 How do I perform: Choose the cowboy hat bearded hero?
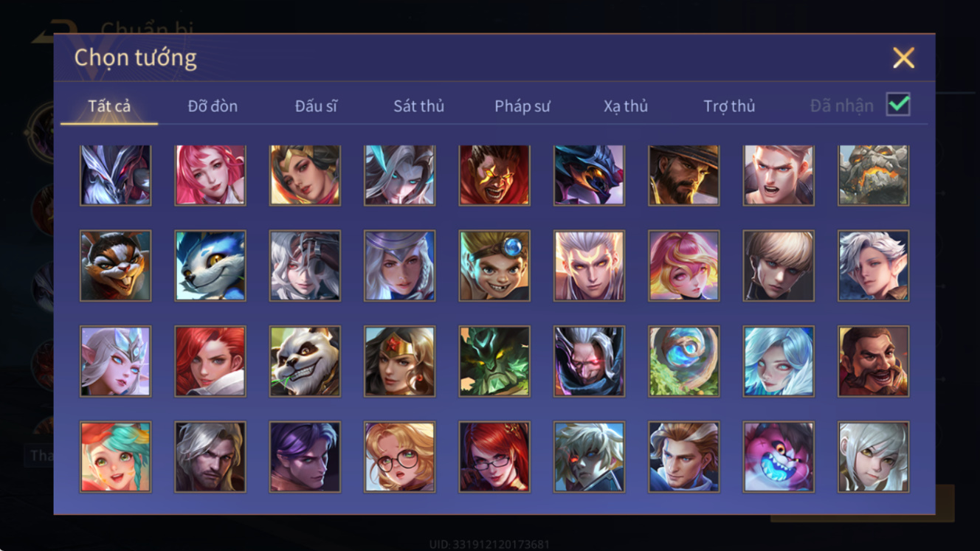click(683, 175)
